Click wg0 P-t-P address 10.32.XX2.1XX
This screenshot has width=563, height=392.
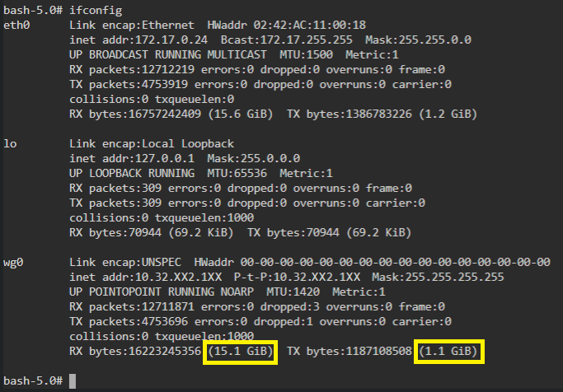[x=297, y=278]
